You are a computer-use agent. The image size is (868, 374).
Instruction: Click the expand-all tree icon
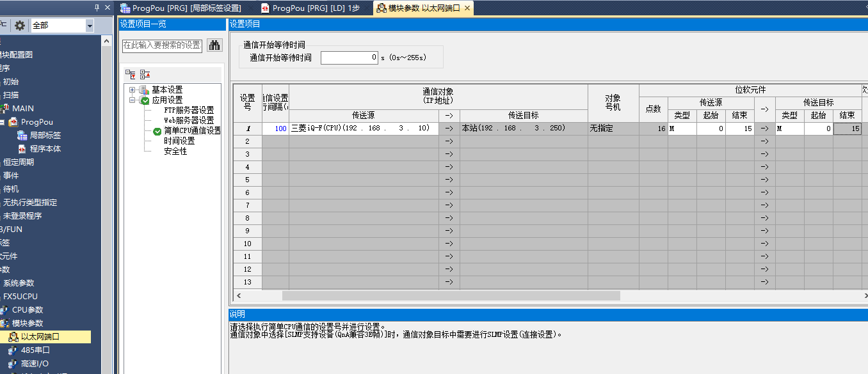click(x=131, y=74)
